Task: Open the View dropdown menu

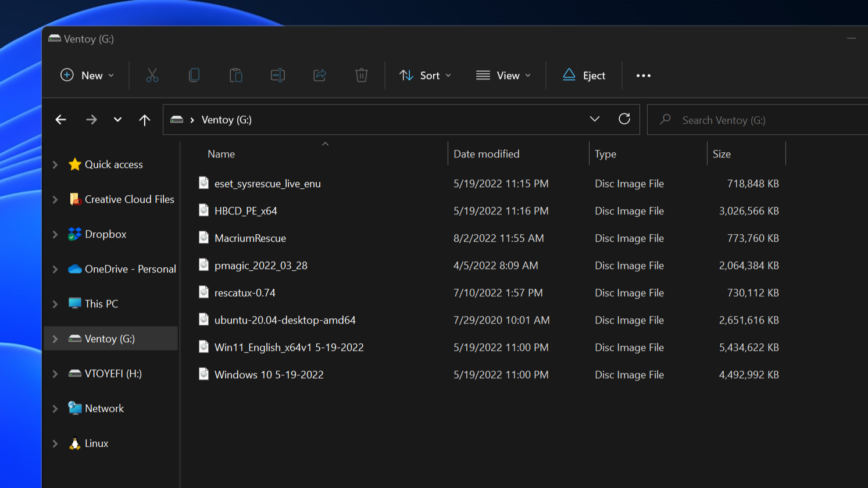Action: 503,75
